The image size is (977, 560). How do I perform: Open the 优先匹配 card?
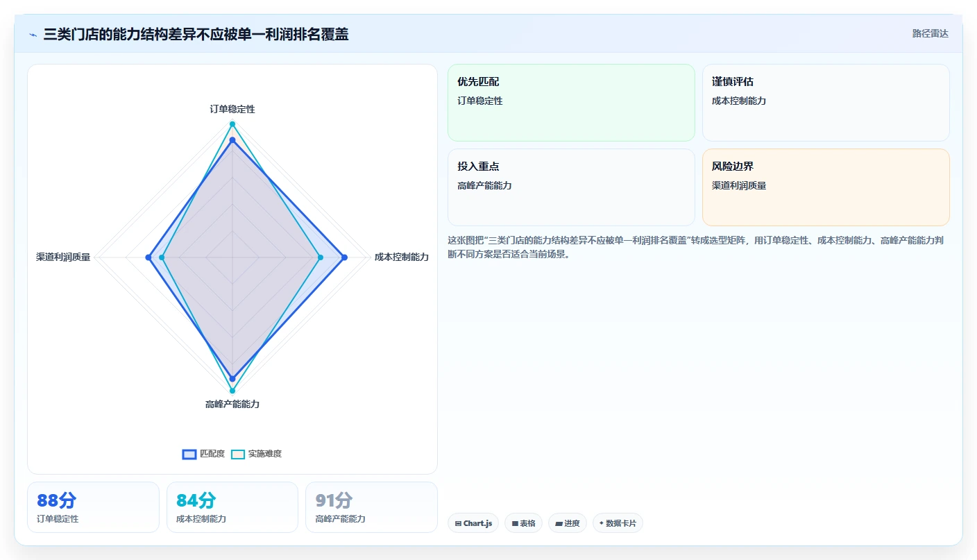(x=571, y=103)
